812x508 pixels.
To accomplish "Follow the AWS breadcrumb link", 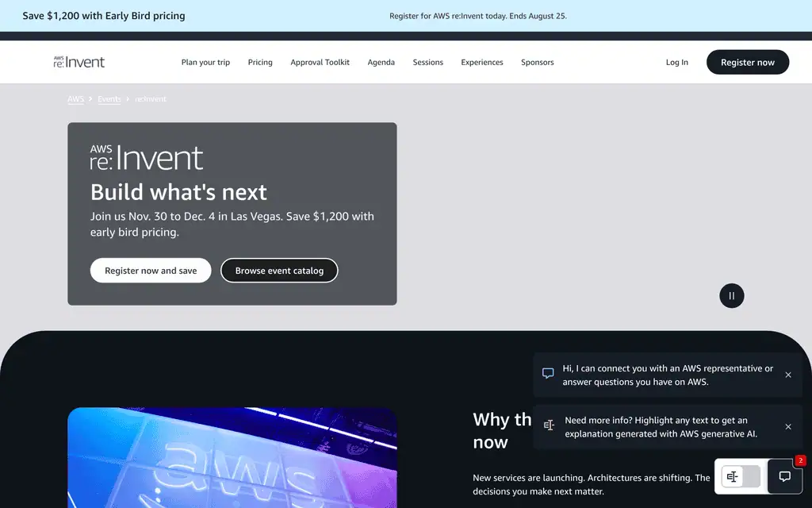I will point(75,99).
